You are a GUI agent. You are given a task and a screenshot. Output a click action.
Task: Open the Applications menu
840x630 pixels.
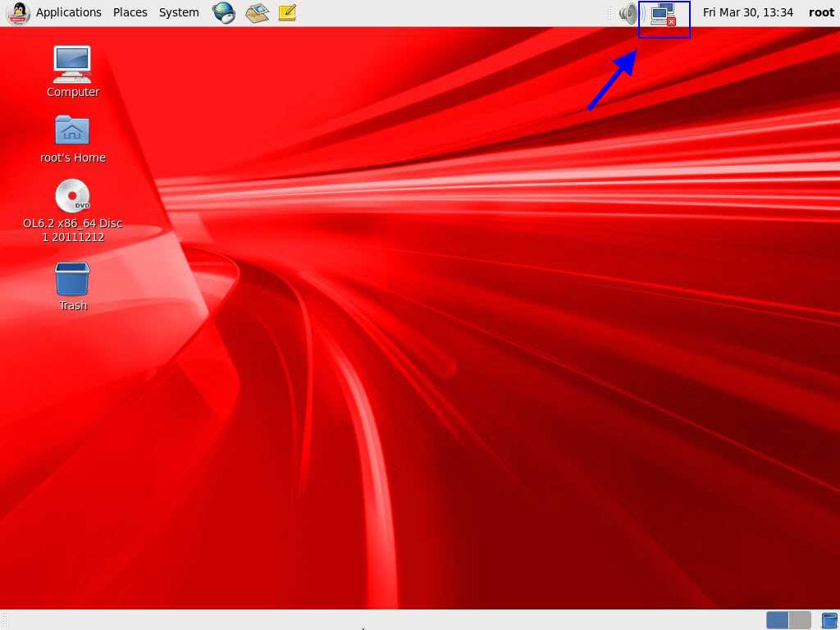coord(68,12)
